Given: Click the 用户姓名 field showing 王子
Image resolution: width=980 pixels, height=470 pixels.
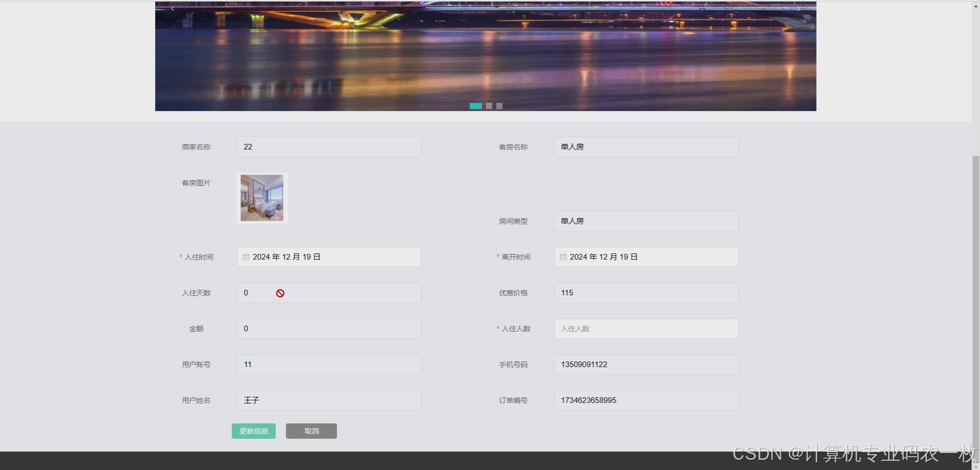Looking at the screenshot, I should coord(329,400).
